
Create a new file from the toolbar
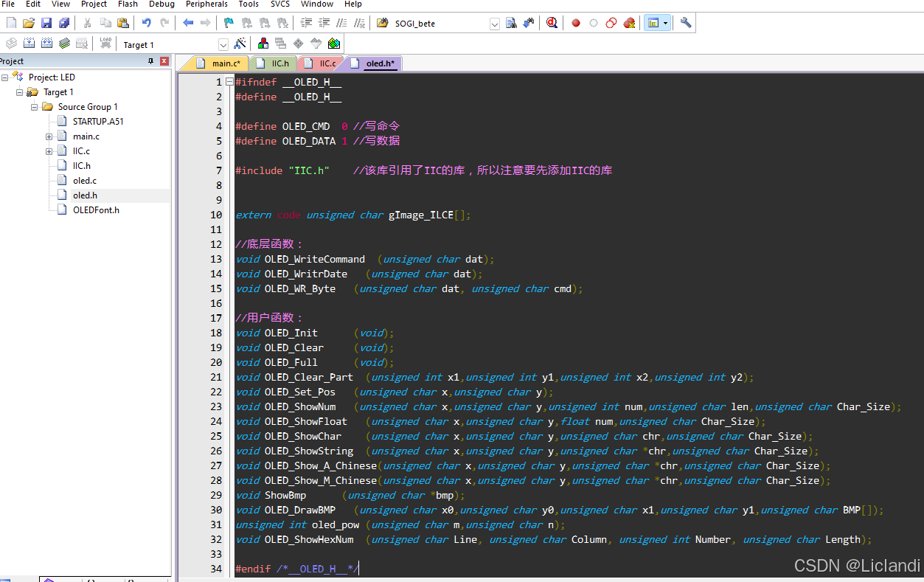click(11, 23)
